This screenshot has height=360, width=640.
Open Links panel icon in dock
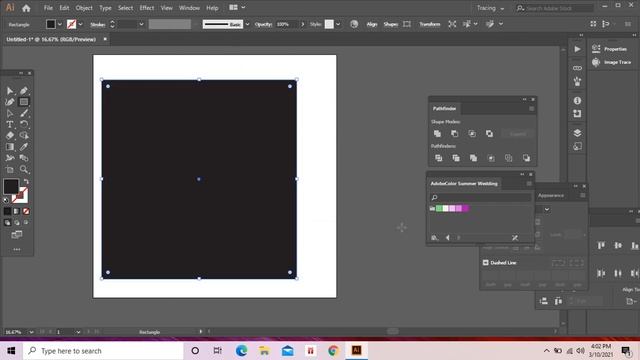pyautogui.click(x=577, y=68)
